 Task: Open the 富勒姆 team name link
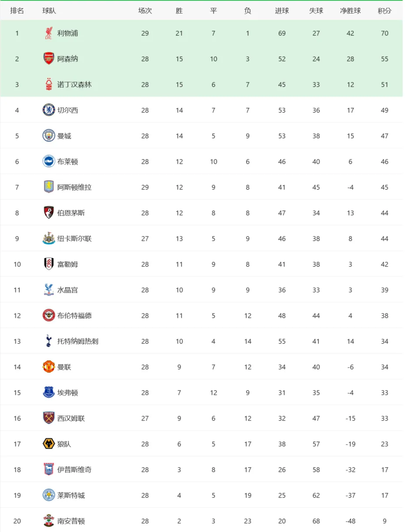pyautogui.click(x=67, y=264)
